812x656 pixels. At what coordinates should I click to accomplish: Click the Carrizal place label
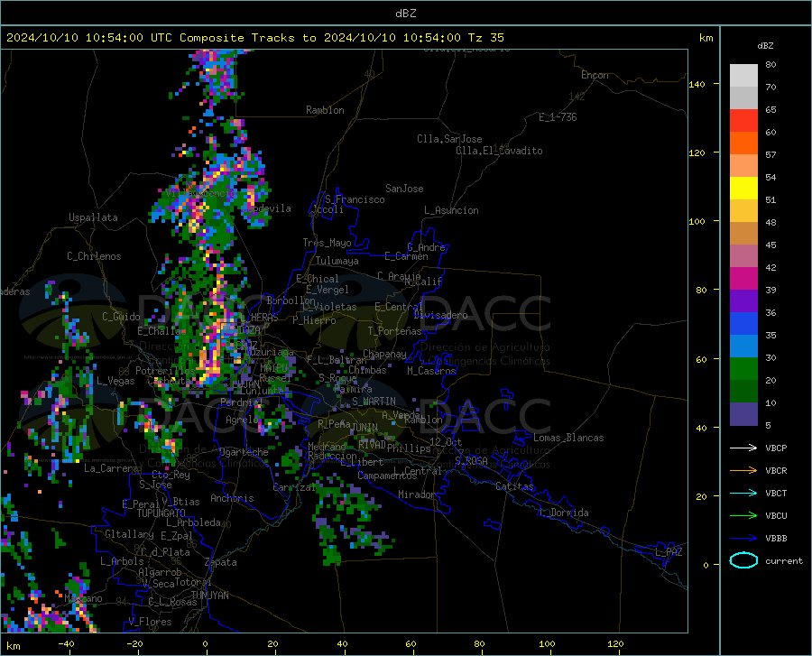click(294, 487)
